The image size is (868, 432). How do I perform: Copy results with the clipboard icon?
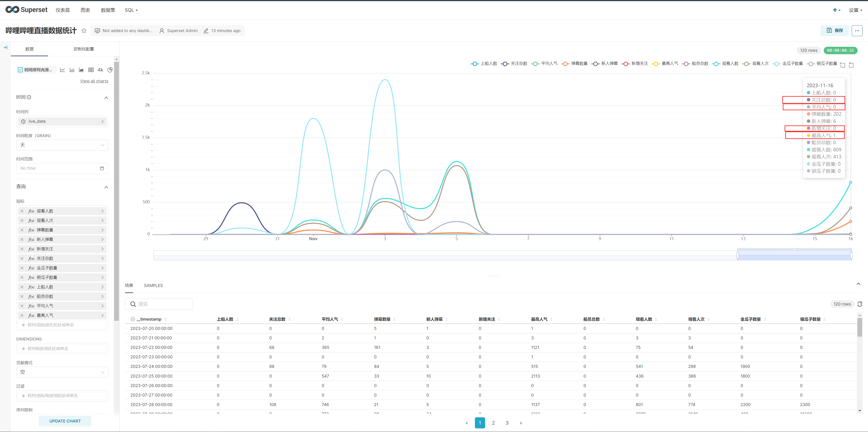tap(860, 304)
